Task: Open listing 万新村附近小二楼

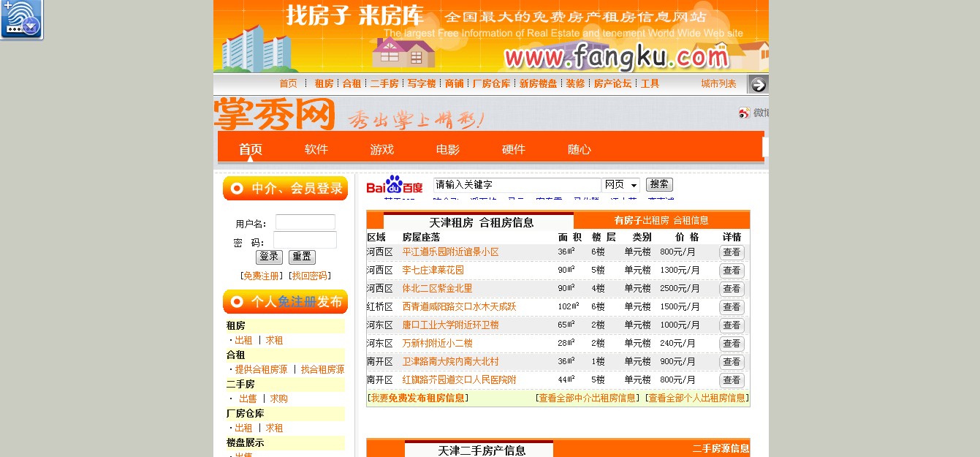Action: coord(437,343)
